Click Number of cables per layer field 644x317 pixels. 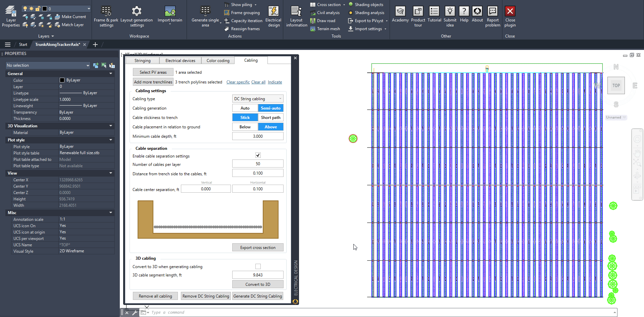[258, 164]
